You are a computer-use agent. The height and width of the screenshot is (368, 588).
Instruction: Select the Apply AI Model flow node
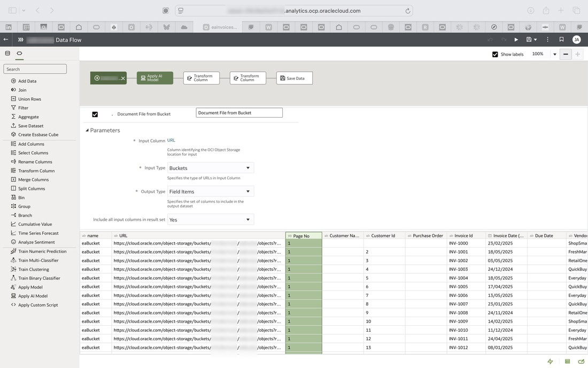pos(155,78)
